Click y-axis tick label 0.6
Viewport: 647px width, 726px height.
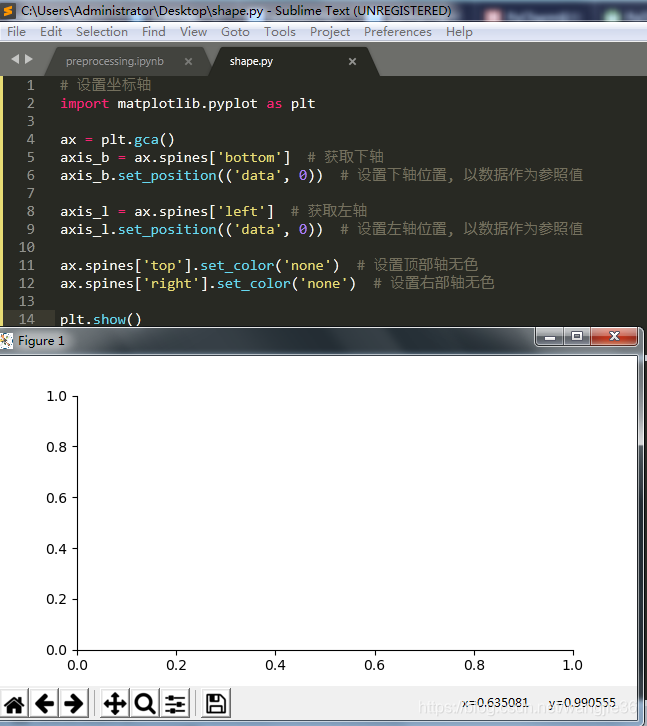(x=56, y=498)
